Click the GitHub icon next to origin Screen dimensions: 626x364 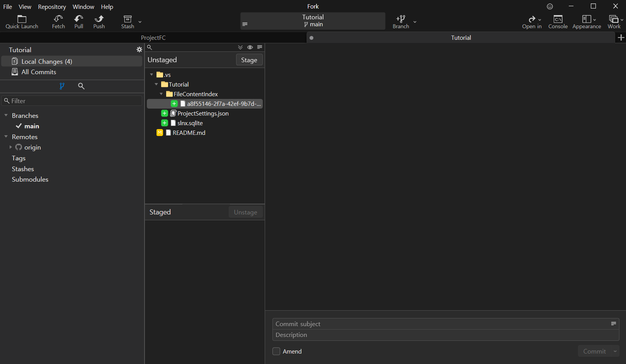19,147
